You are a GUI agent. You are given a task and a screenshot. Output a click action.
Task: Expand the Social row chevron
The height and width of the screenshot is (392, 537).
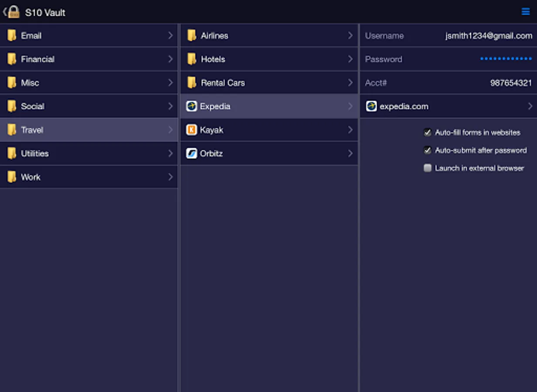coord(170,106)
